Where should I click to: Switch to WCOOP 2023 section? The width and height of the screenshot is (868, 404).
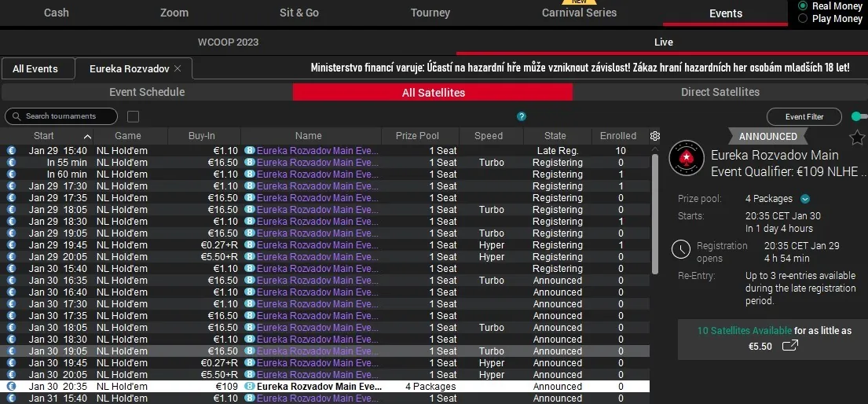[x=228, y=42]
